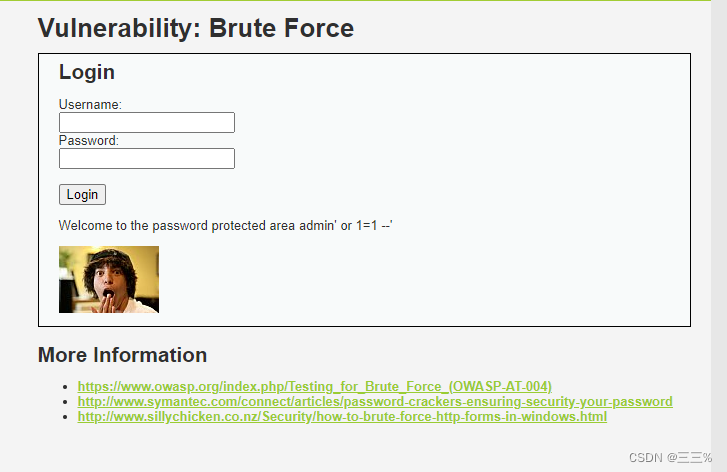Click the green line at the page top
The image size is (727, 472).
point(360,1)
